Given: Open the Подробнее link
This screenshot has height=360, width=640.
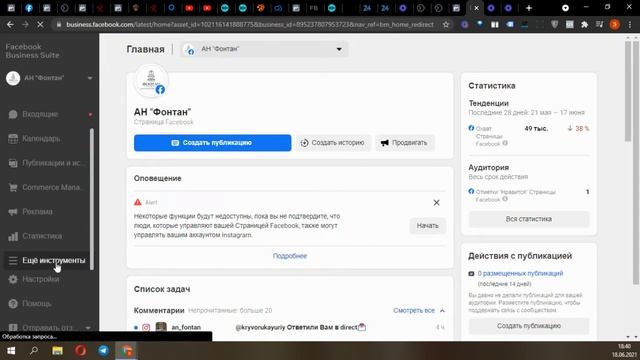Looking at the screenshot, I should tap(290, 256).
